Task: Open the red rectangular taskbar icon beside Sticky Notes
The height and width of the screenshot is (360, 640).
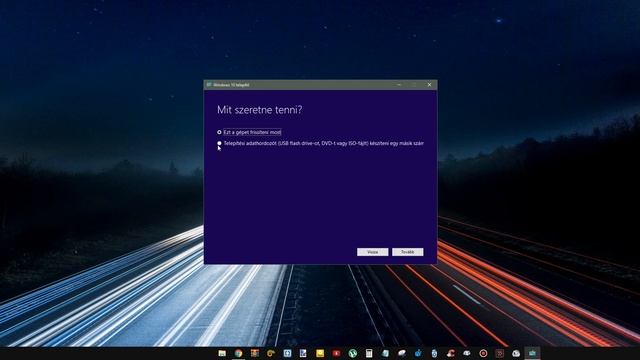Action: click(336, 353)
